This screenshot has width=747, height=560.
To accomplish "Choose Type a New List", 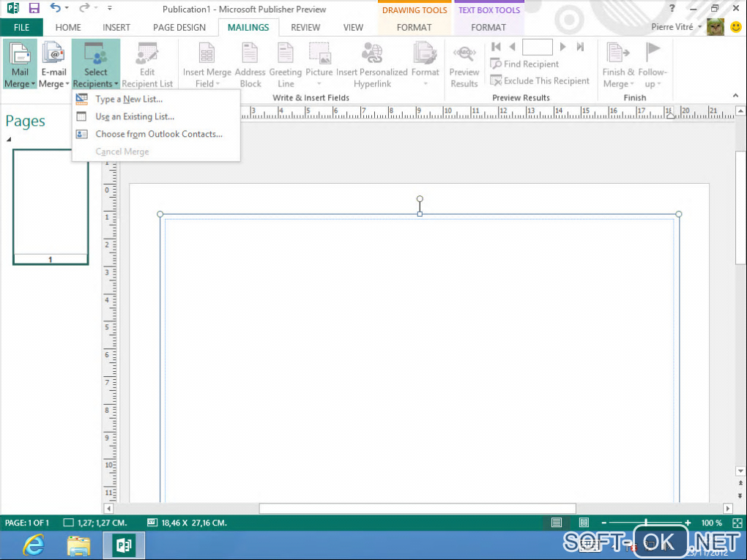I will click(156, 99).
